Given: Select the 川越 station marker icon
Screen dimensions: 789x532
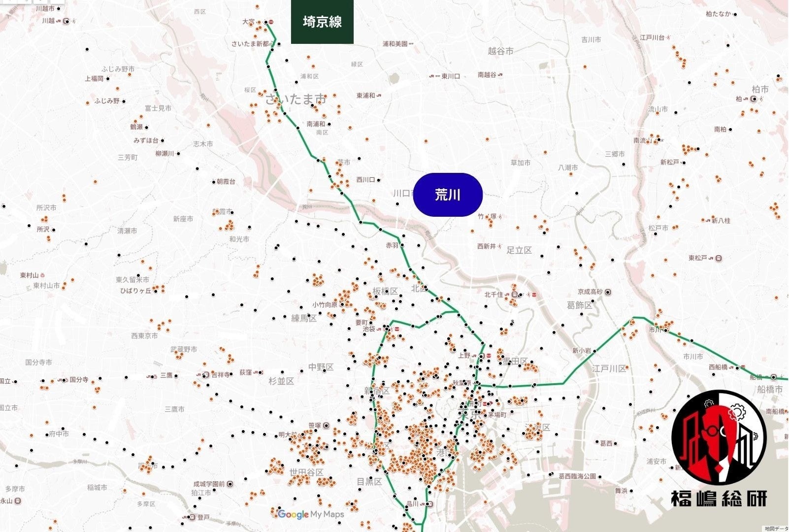Looking at the screenshot, I should [x=66, y=21].
